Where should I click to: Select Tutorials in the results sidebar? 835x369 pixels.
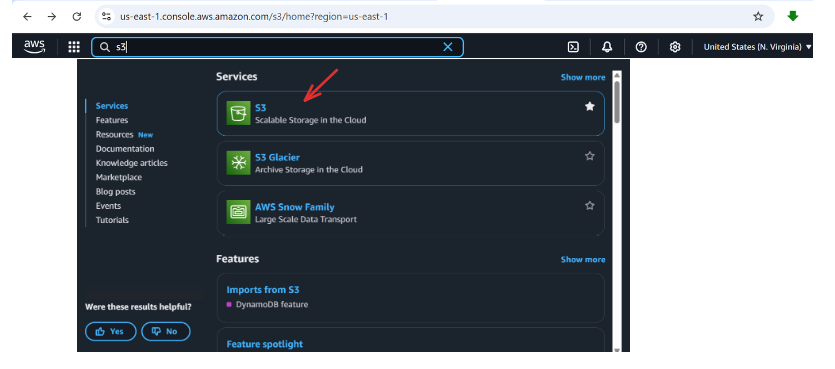coord(112,220)
